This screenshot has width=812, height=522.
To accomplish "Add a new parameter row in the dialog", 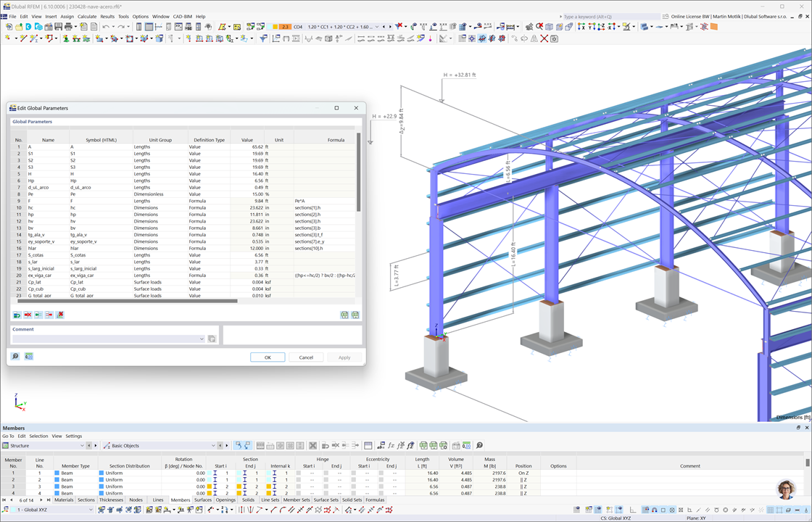I will pos(17,314).
